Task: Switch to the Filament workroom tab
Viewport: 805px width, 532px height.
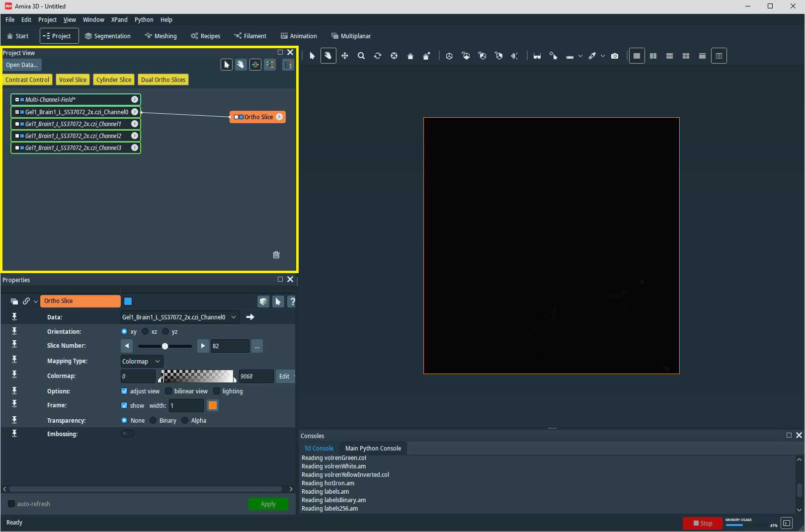Action: pos(250,36)
